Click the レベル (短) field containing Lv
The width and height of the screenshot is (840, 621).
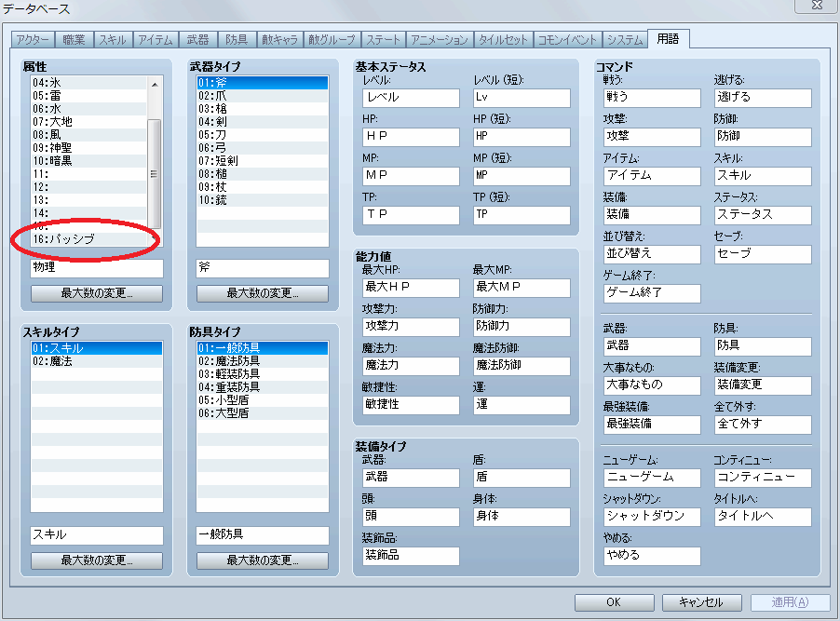(522, 98)
